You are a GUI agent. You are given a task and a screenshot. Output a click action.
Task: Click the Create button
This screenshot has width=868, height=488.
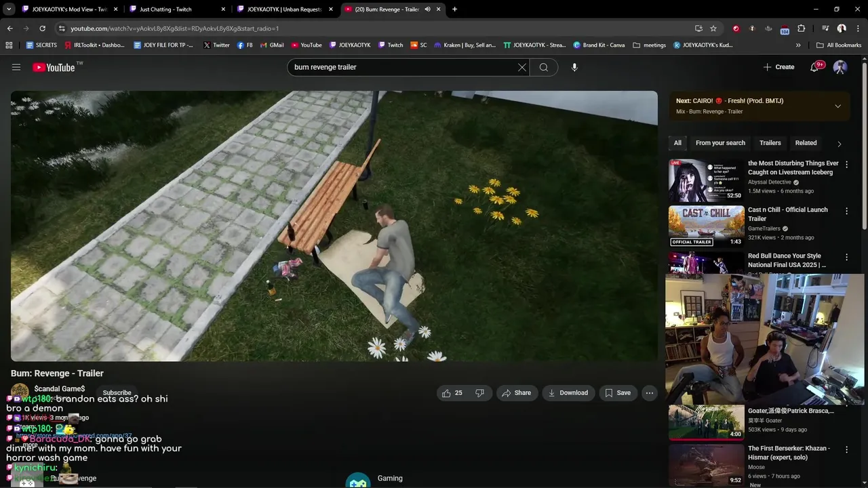point(778,67)
